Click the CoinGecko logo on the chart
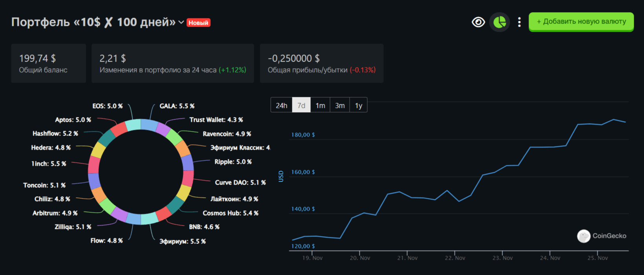Screen dimensions: 644x275 (x=602, y=236)
